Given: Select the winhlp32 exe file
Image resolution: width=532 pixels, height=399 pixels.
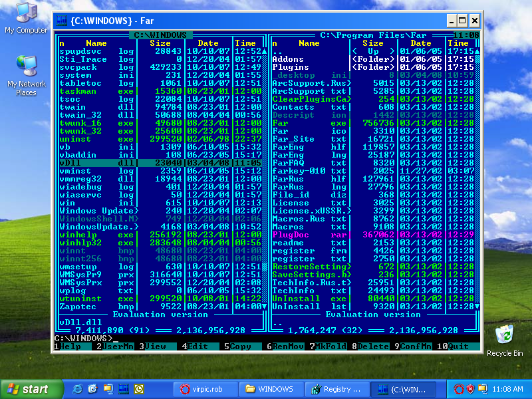Looking at the screenshot, I should [x=160, y=243].
